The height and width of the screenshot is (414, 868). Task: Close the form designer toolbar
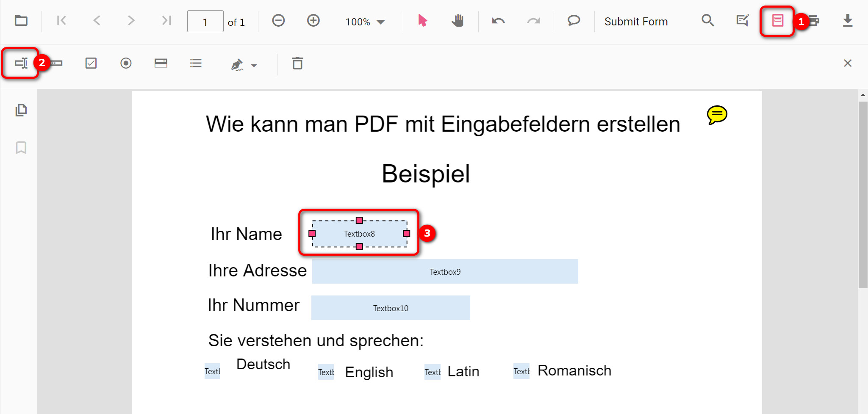coord(848,63)
